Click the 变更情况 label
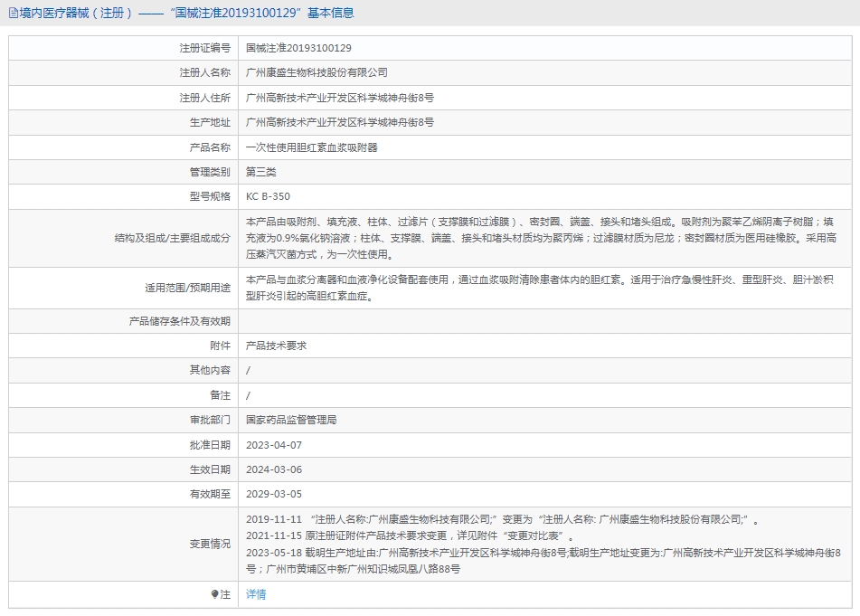The height and width of the screenshot is (616, 860). click(x=210, y=545)
